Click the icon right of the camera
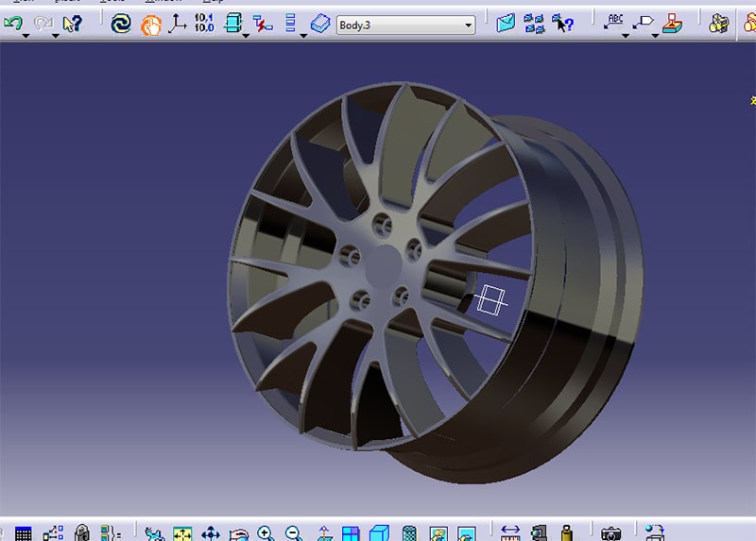 point(654,533)
